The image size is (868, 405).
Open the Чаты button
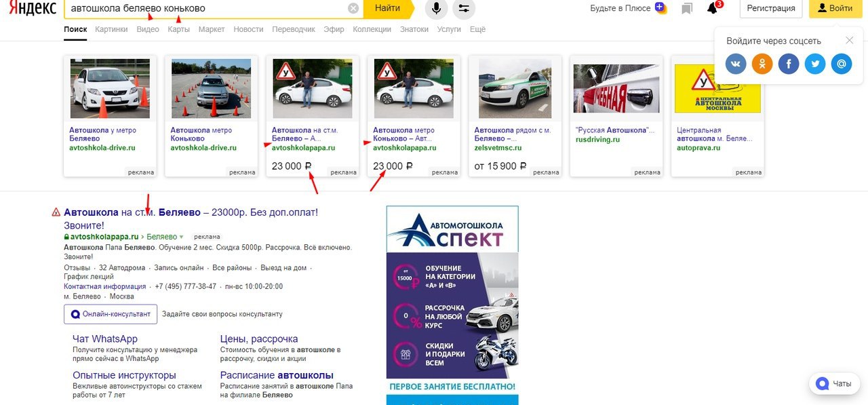(x=834, y=383)
